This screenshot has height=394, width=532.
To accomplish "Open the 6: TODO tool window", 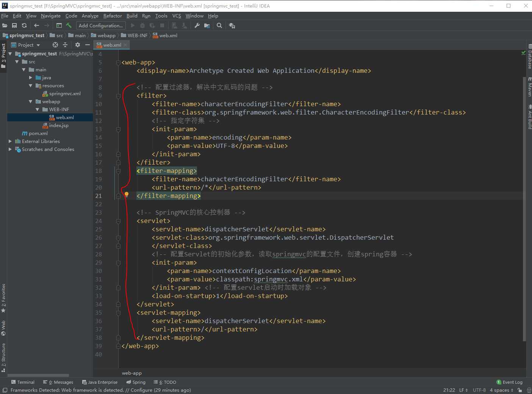I will (165, 382).
